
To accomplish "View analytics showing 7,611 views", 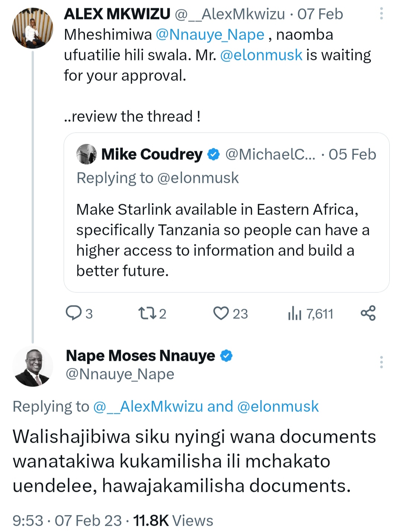I will pos(294,313).
